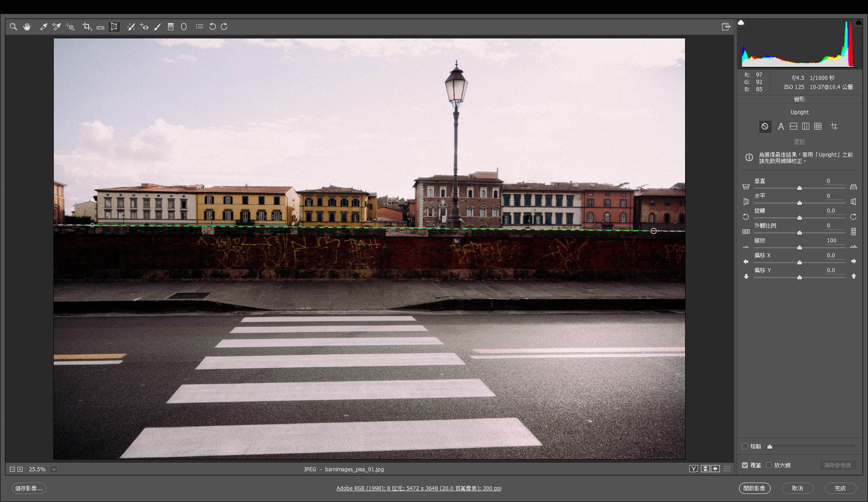Image resolution: width=868 pixels, height=502 pixels.
Task: Click rotate clockwise icon beside 旋轉 slider
Action: [x=853, y=217]
